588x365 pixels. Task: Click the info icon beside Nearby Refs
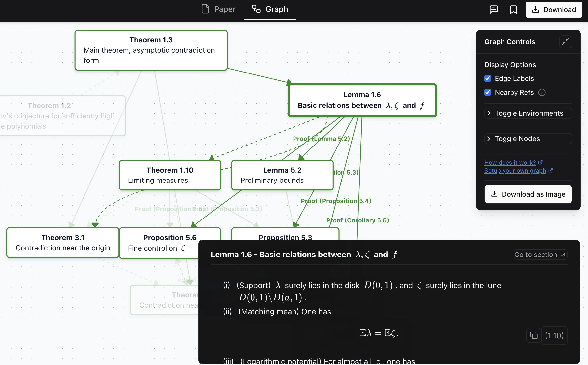tap(542, 92)
